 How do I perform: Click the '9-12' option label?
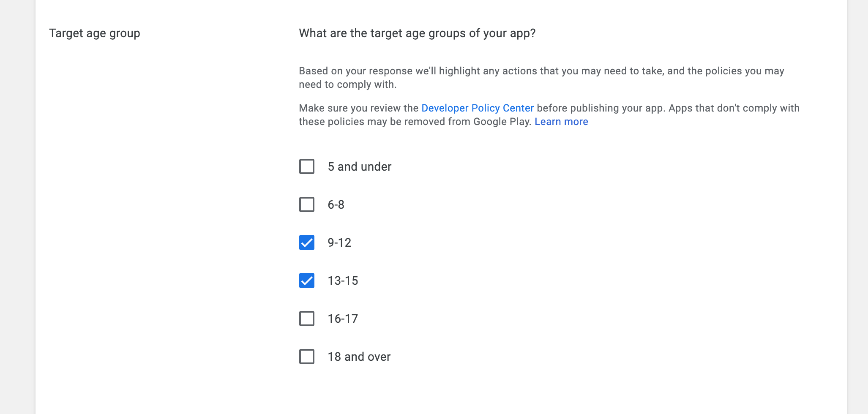[x=339, y=242]
